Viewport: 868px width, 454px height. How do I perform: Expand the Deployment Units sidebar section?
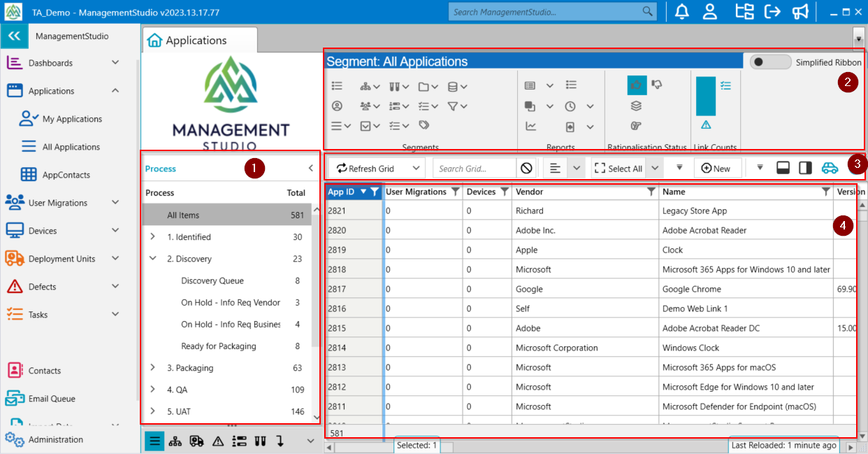pos(116,259)
